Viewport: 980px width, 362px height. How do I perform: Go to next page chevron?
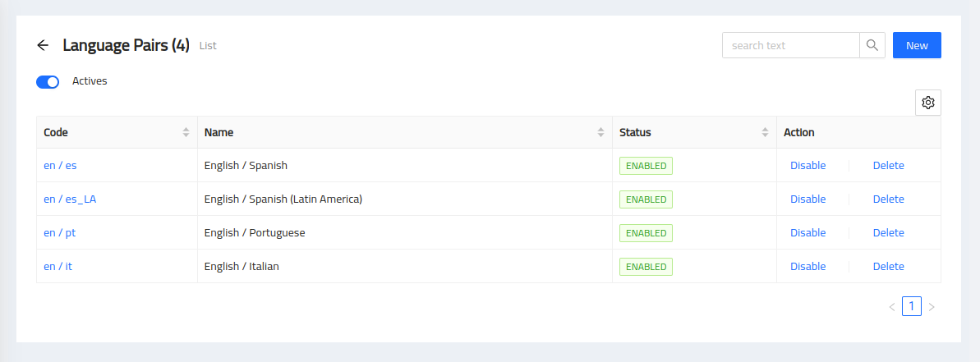[x=932, y=306]
